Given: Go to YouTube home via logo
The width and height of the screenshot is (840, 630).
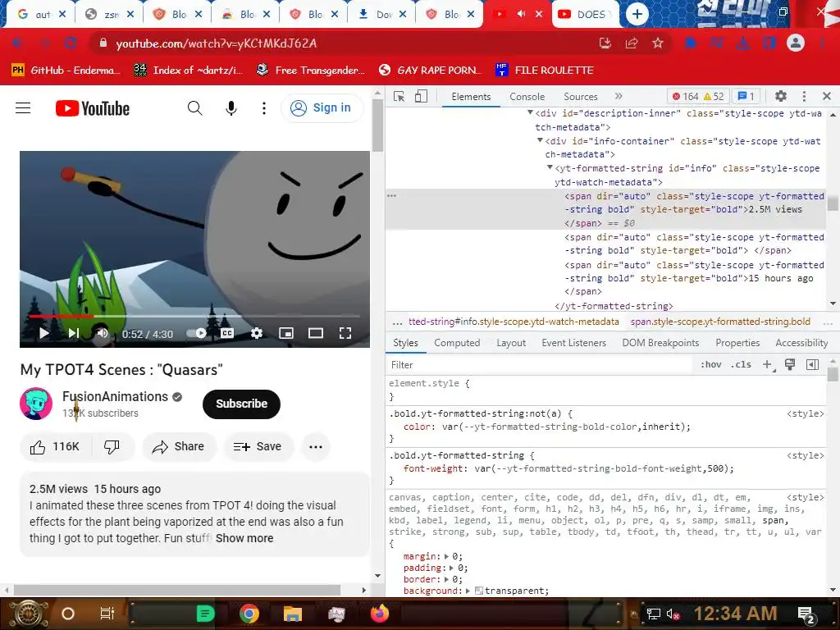Looking at the screenshot, I should (x=93, y=108).
